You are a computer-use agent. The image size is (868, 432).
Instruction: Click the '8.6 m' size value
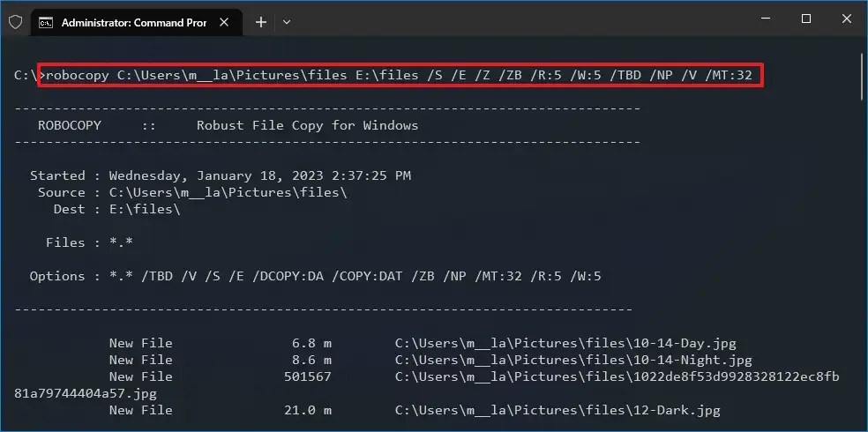point(311,360)
